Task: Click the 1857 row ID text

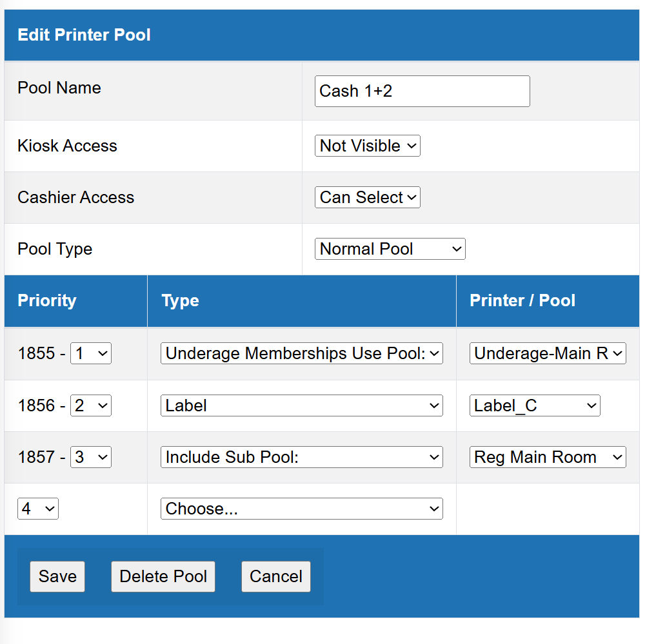Action: [x=36, y=457]
